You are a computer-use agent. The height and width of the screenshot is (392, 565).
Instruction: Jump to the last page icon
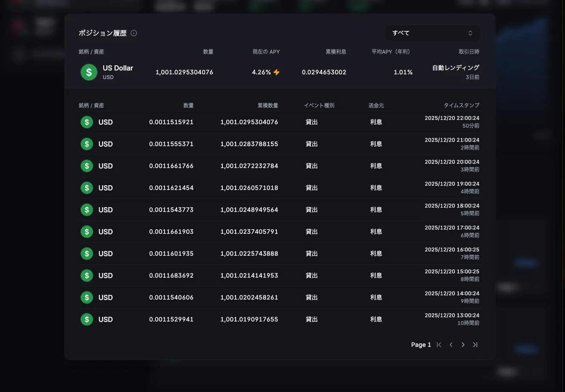point(475,345)
